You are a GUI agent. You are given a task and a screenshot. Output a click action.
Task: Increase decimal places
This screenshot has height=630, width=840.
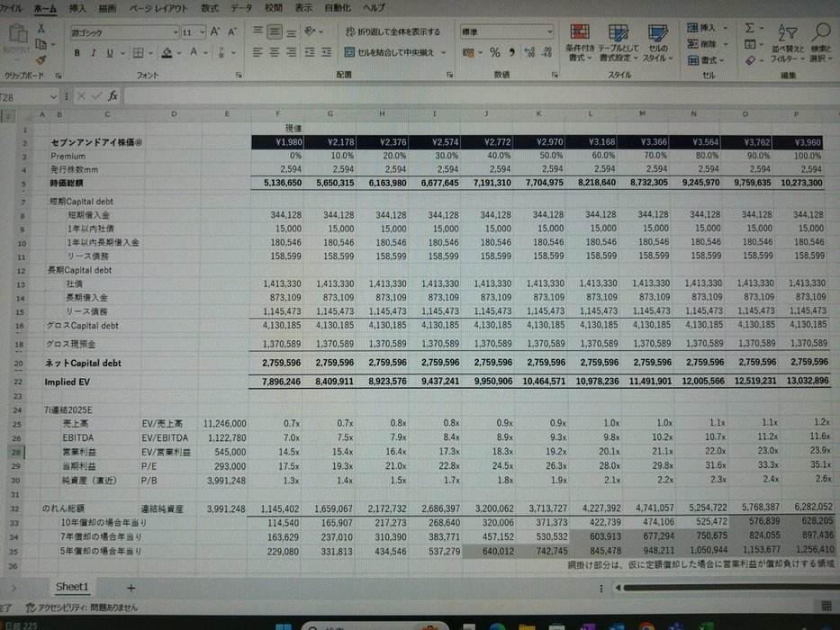coord(529,52)
